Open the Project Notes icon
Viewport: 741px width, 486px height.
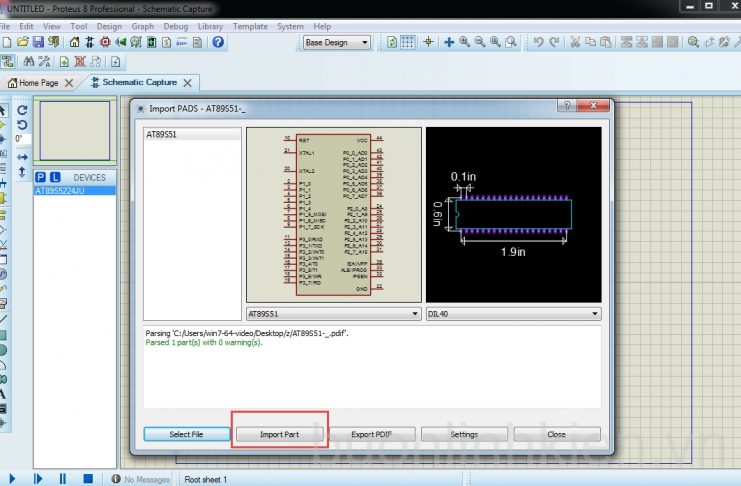198,42
